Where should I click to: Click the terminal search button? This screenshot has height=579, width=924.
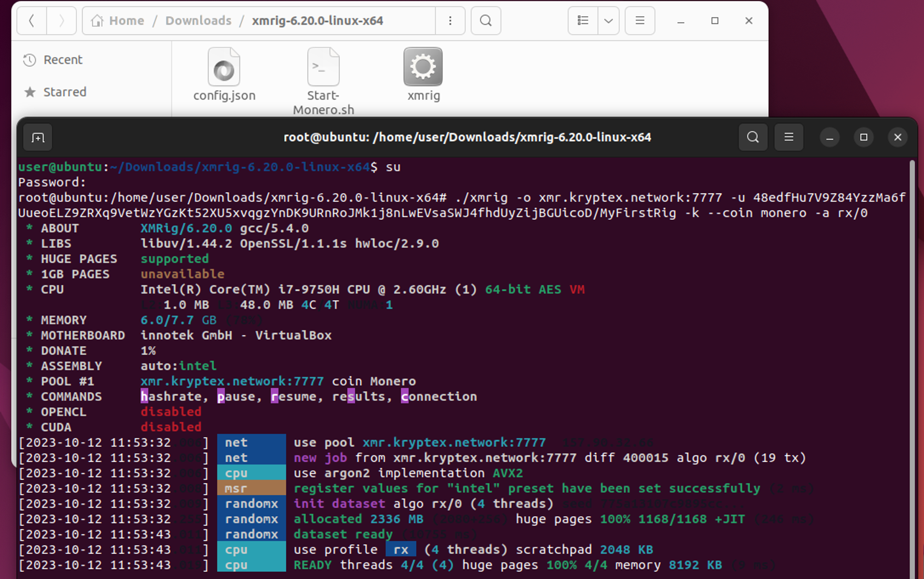(x=752, y=138)
